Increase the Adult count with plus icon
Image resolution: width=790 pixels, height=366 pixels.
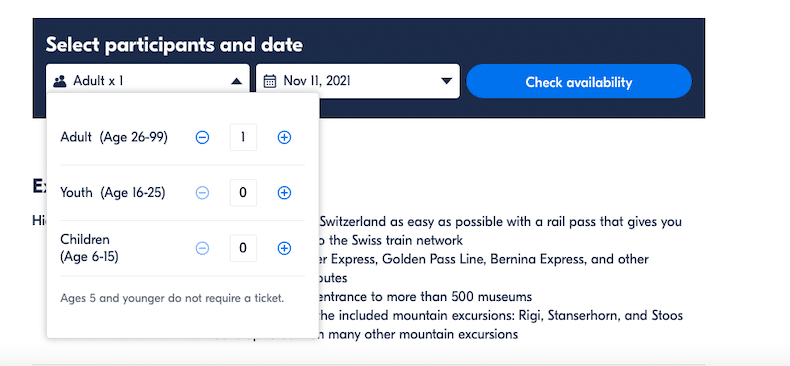(285, 137)
